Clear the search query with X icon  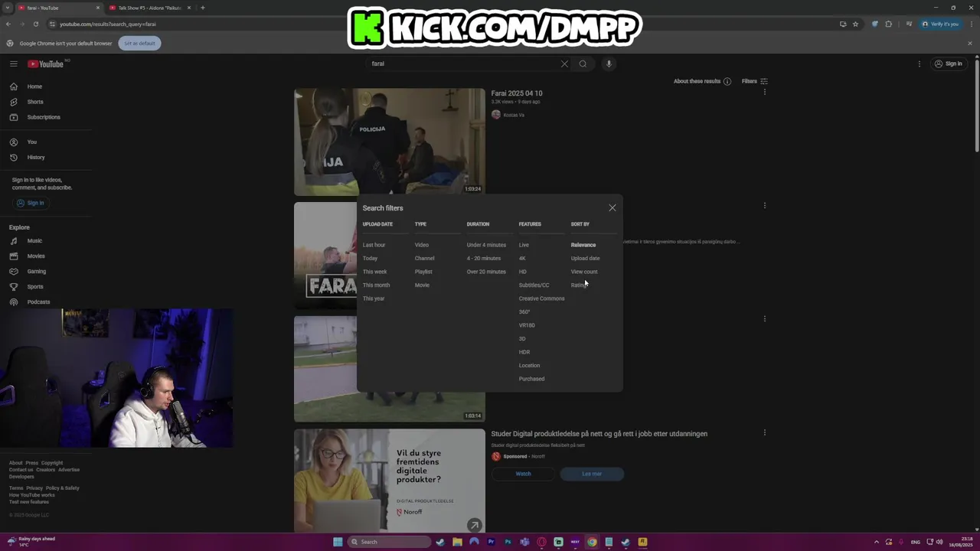(564, 64)
